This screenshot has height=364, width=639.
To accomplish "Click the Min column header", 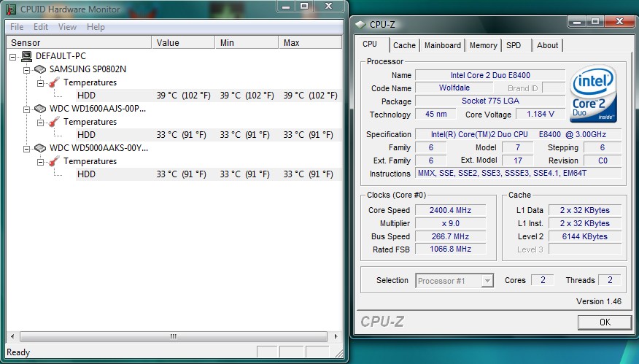I will point(247,42).
